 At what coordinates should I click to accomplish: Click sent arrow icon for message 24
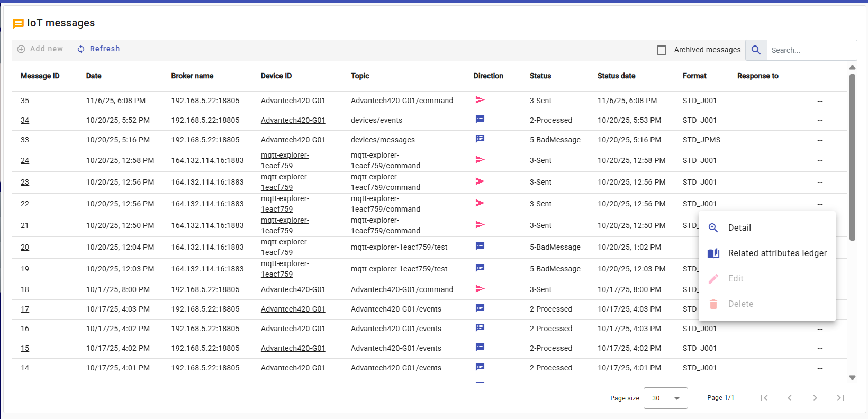click(x=480, y=160)
